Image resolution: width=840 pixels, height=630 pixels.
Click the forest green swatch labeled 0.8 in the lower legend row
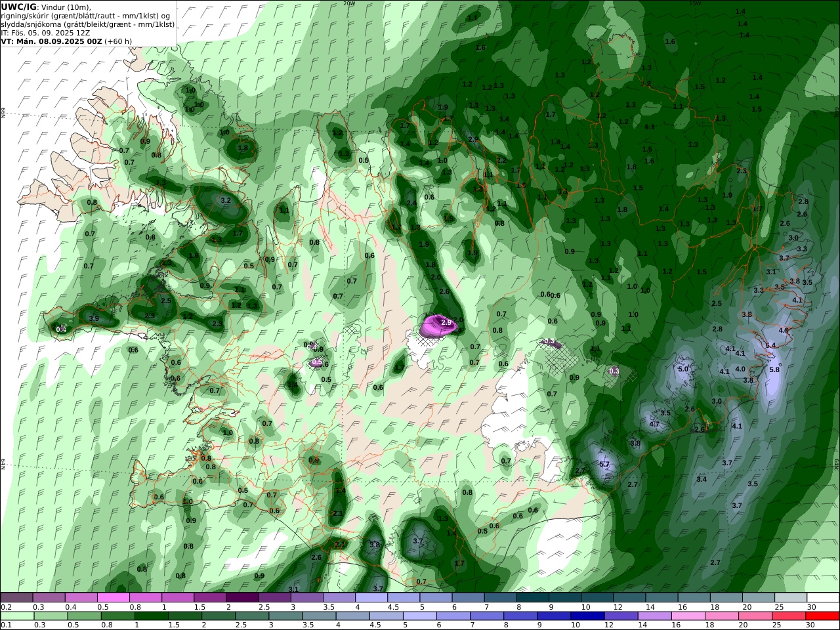tap(117, 616)
